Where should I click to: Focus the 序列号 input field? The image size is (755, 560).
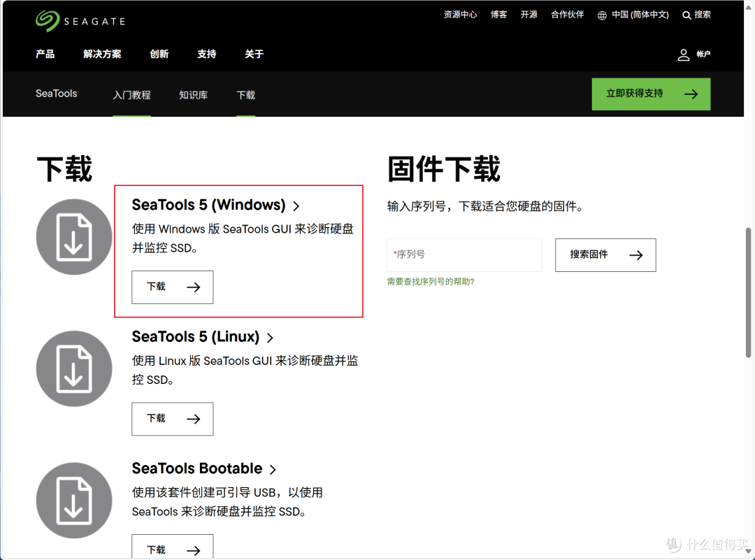click(x=464, y=255)
